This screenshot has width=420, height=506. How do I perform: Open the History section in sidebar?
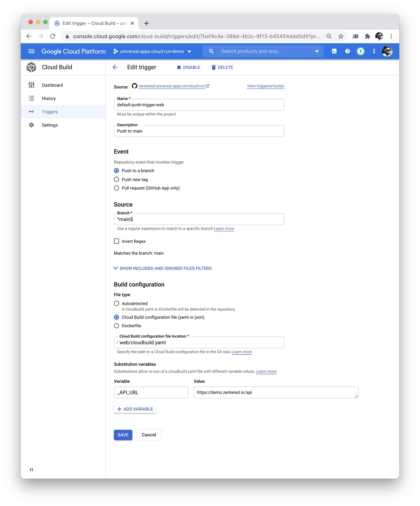coord(49,98)
